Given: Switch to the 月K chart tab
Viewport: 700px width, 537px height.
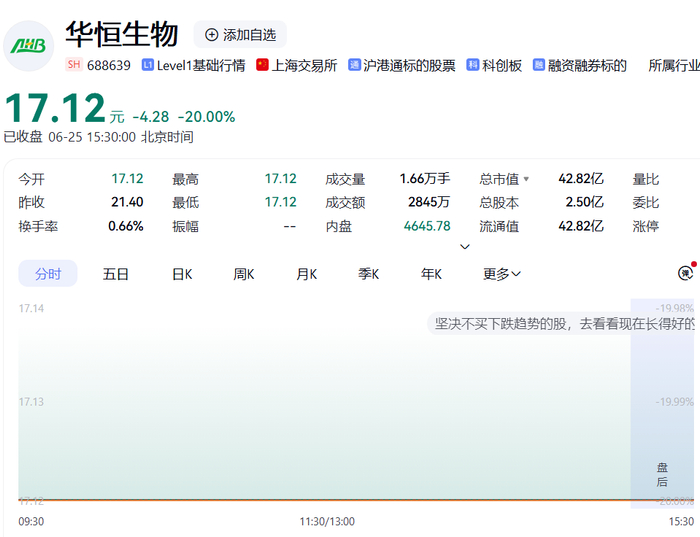Looking at the screenshot, I should (307, 274).
